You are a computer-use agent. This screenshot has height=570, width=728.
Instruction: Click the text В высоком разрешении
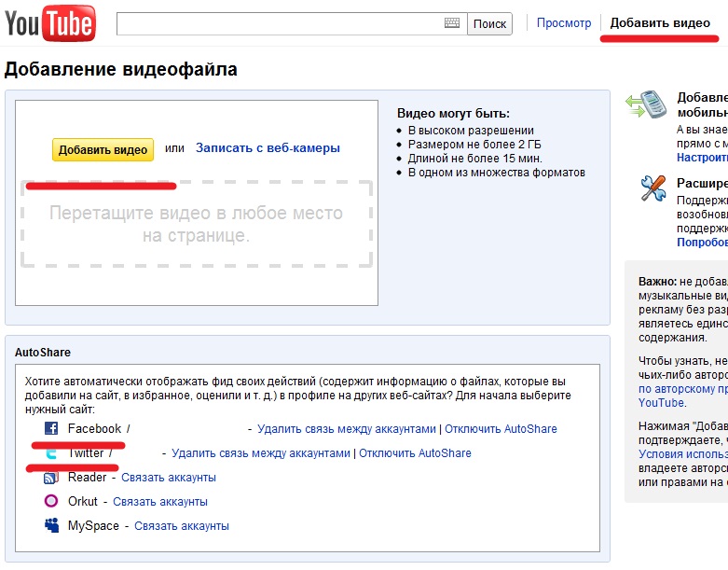[471, 131]
